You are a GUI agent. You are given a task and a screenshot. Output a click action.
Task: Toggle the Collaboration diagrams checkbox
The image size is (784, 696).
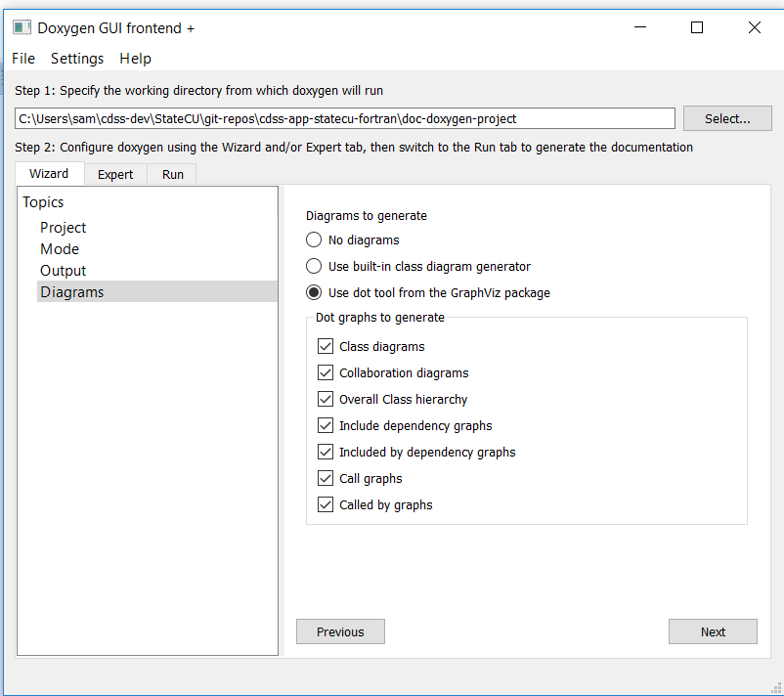326,372
